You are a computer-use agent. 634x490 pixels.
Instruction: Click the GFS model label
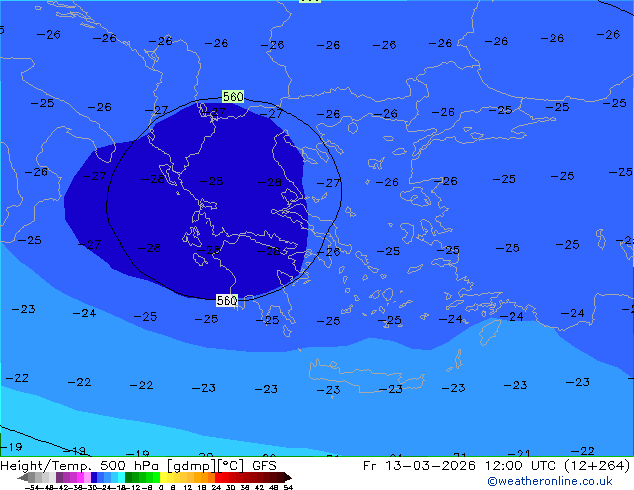point(264,465)
